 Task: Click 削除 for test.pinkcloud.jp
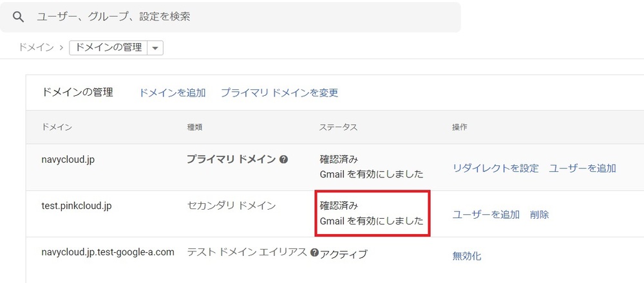[540, 214]
